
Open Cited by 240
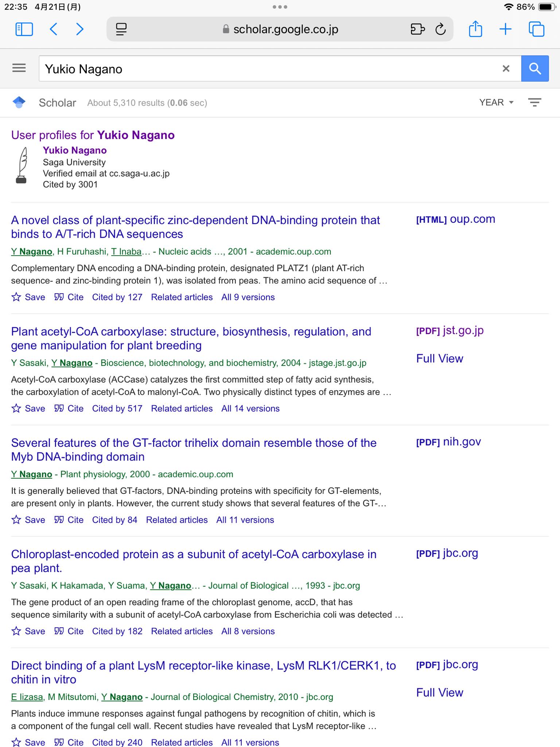click(117, 742)
